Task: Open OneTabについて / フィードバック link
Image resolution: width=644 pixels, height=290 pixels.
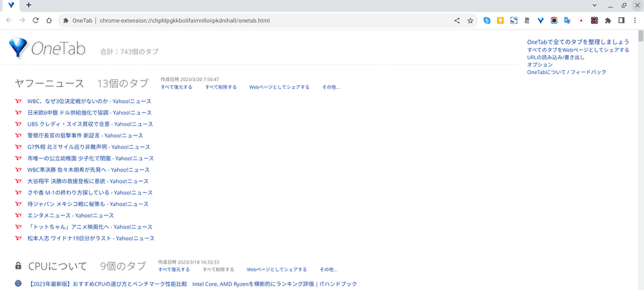Action: coord(567,72)
